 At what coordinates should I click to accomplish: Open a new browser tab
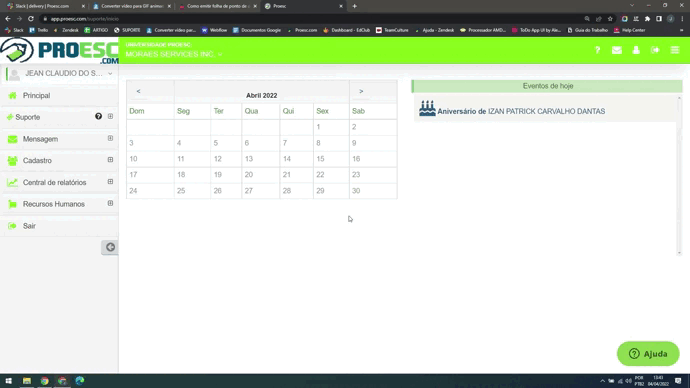tap(355, 6)
